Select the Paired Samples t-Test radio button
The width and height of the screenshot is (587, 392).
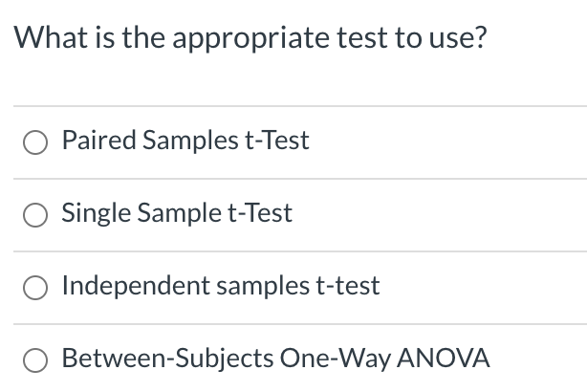(x=35, y=142)
